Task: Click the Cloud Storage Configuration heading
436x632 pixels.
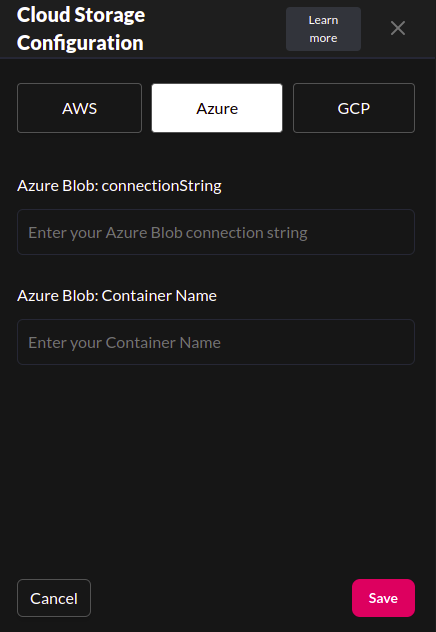Action: [81, 29]
